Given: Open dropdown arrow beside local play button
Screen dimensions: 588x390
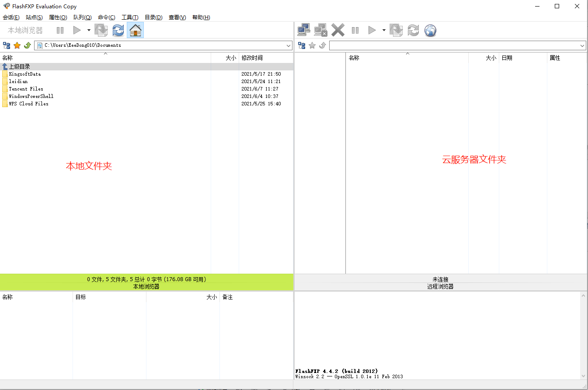Looking at the screenshot, I should click(89, 30).
